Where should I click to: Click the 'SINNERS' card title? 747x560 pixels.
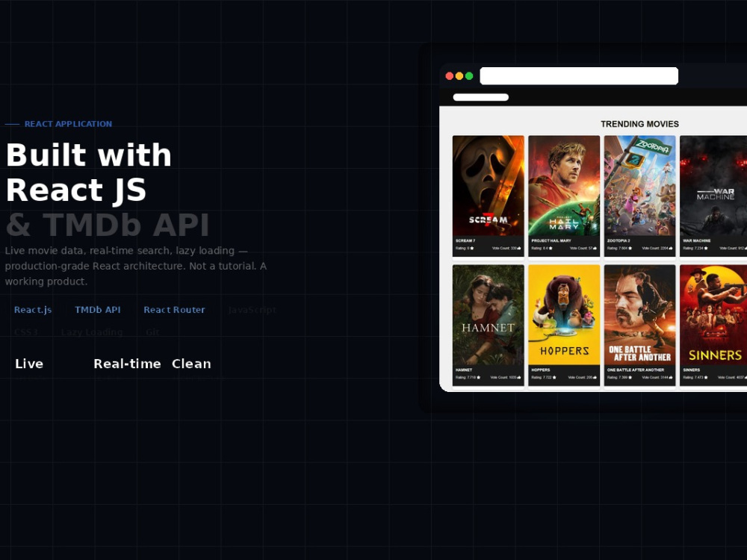pyautogui.click(x=691, y=370)
